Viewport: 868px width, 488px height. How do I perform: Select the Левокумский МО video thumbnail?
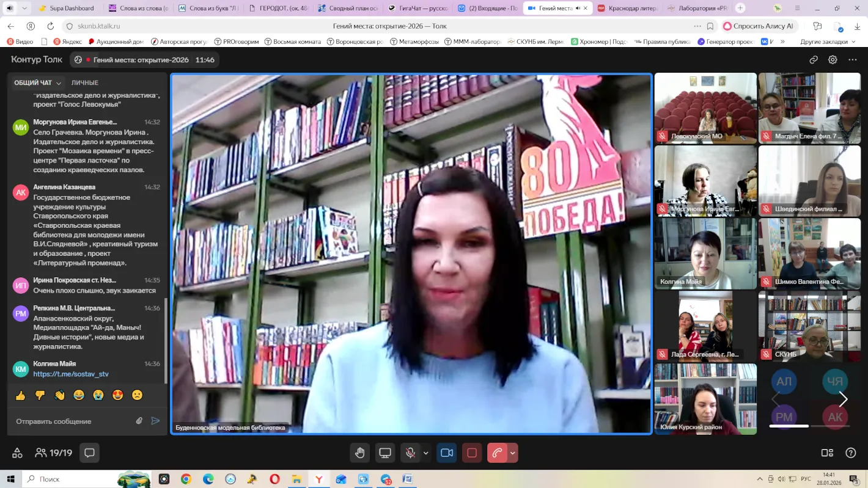[705, 108]
